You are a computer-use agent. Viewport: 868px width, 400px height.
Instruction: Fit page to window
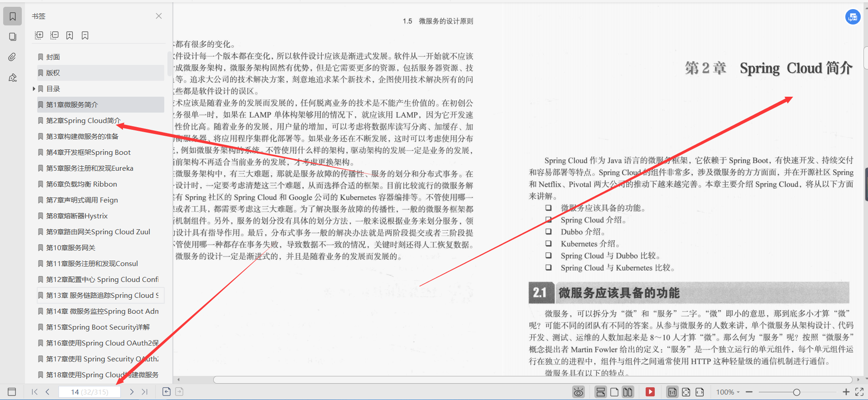(686, 392)
